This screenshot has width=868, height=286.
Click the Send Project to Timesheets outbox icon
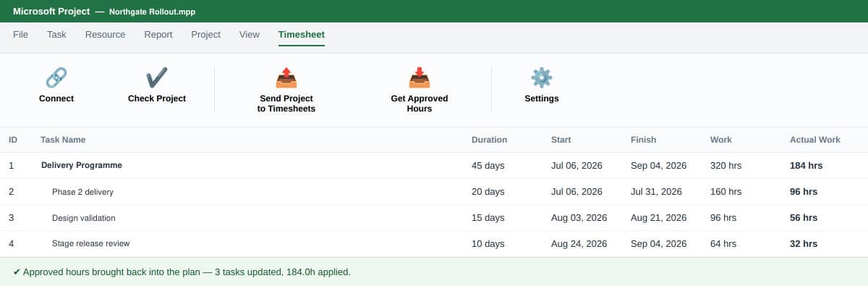[286, 77]
